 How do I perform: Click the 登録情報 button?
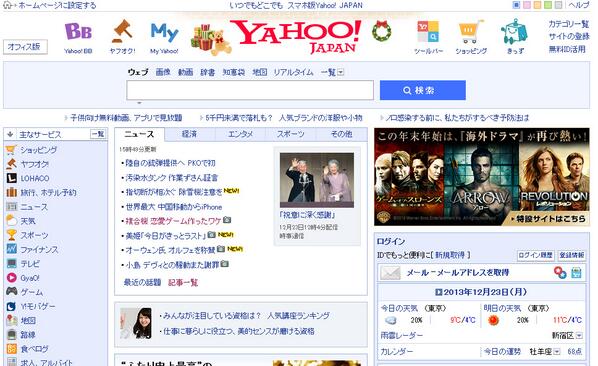point(571,255)
